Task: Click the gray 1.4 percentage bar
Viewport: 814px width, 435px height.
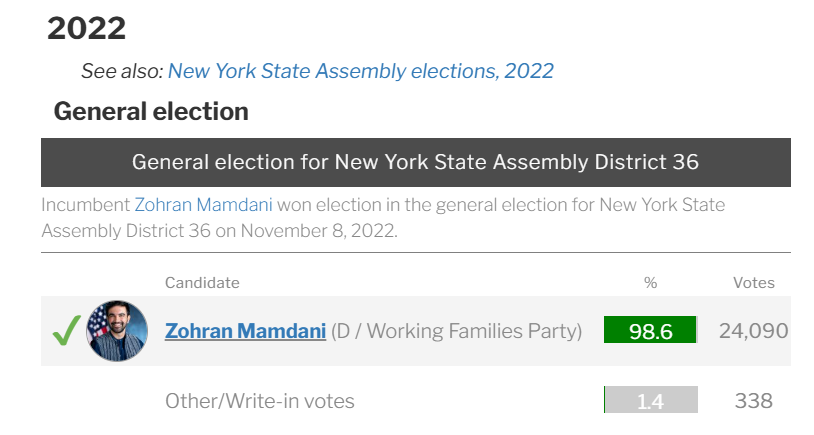Action: pos(651,401)
